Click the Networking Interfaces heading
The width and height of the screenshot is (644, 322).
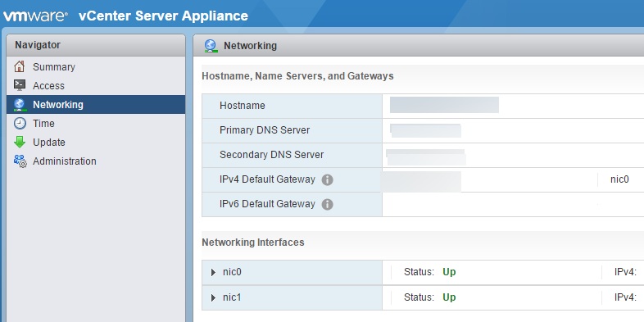click(x=253, y=243)
